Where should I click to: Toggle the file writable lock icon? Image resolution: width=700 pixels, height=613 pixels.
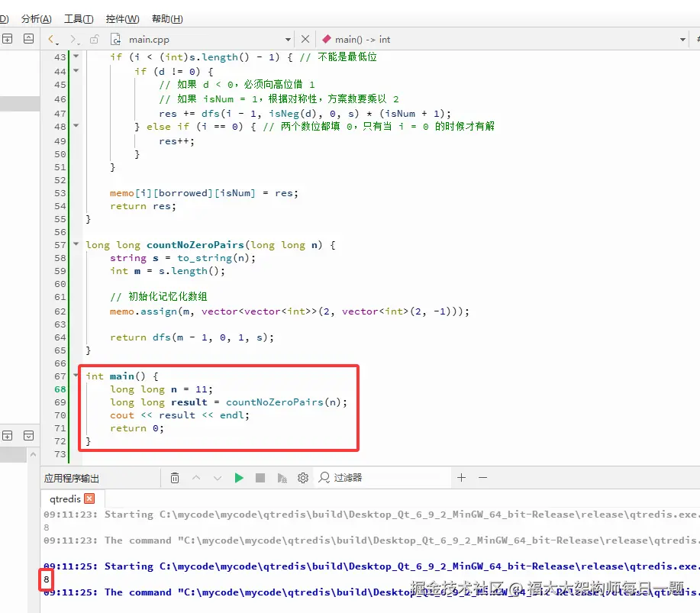pyautogui.click(x=94, y=39)
